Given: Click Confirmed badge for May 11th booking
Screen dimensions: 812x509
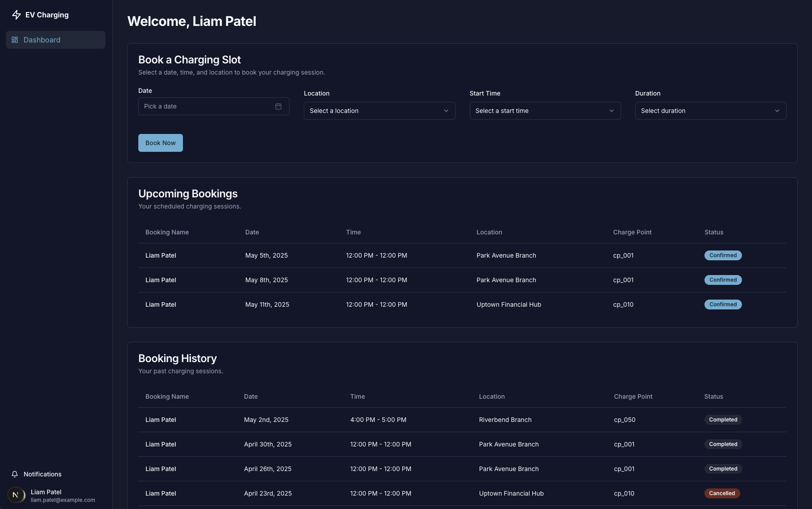Looking at the screenshot, I should tap(723, 305).
